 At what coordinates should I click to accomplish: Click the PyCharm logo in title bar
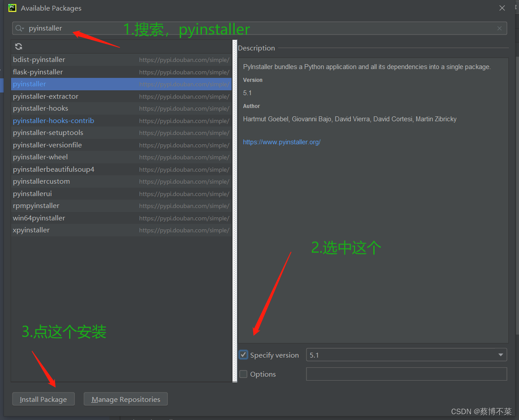(x=12, y=8)
